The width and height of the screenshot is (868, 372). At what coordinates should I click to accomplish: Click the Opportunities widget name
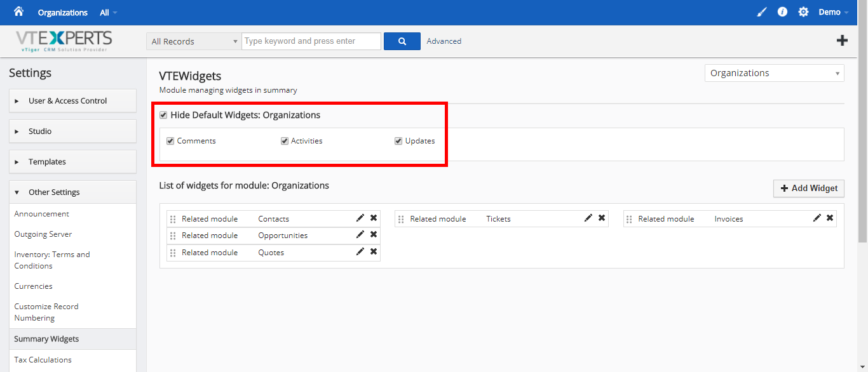(283, 236)
